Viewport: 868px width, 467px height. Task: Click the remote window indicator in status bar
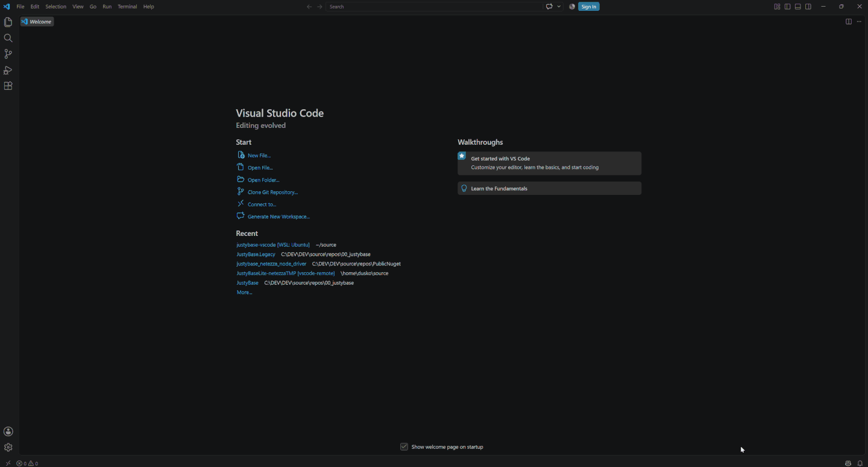coord(8,463)
